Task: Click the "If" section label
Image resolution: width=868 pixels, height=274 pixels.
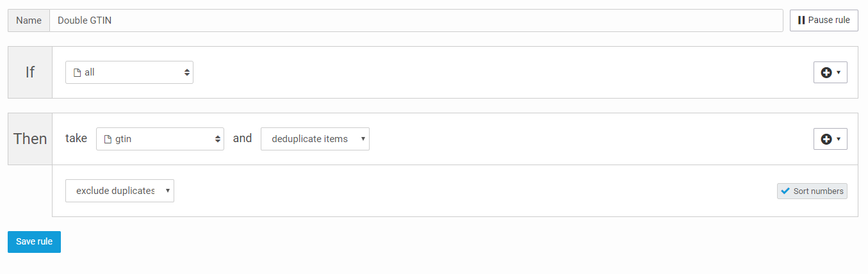Action: click(30, 72)
